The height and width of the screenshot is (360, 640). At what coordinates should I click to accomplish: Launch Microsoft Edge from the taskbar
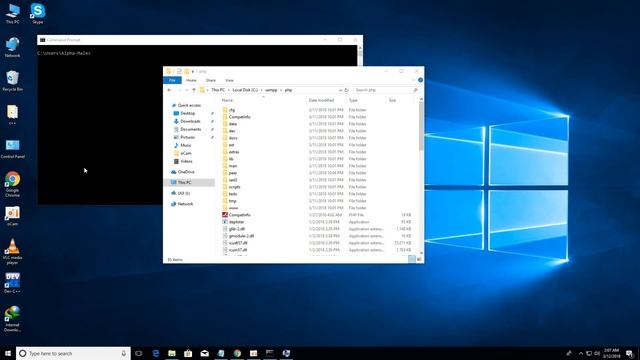click(x=156, y=353)
